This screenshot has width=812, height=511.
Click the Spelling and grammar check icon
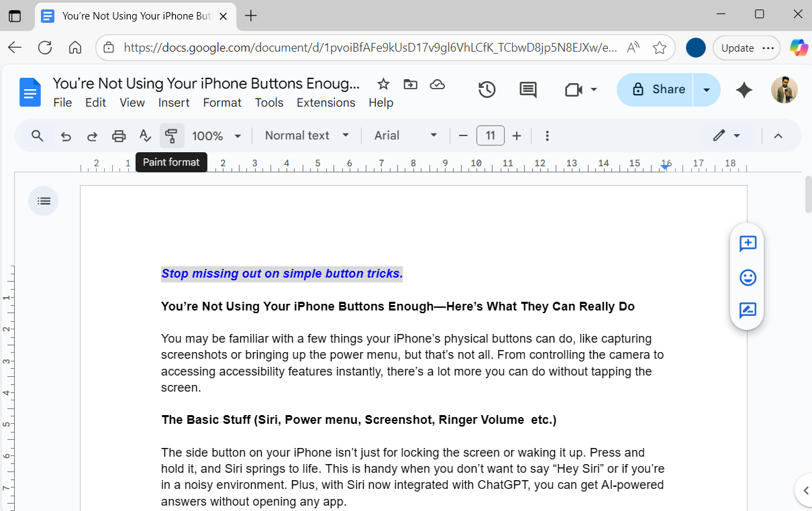coord(145,136)
